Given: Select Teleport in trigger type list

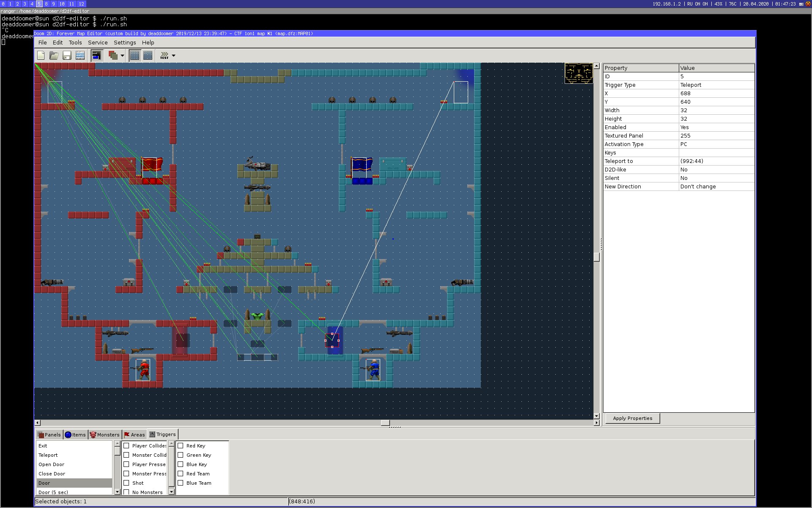Looking at the screenshot, I should (74, 455).
